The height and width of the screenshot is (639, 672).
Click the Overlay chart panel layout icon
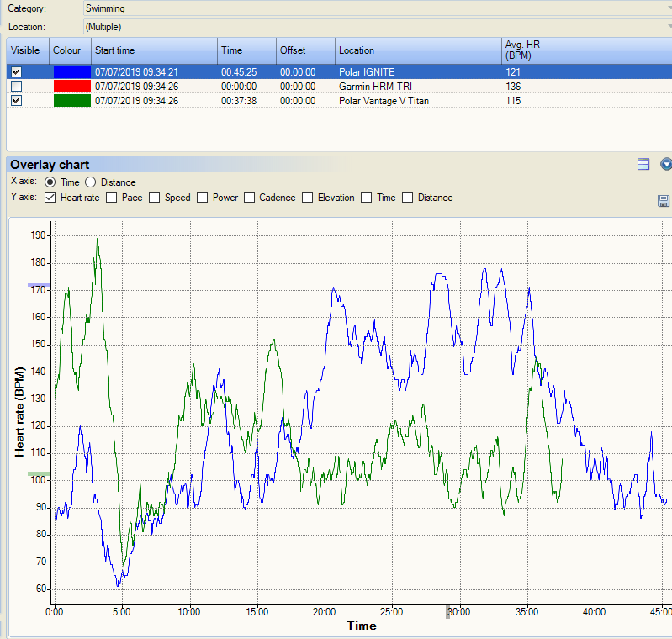tap(643, 165)
